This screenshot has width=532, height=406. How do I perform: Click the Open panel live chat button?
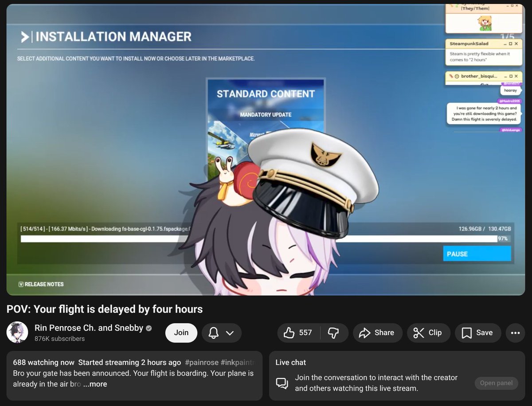(496, 383)
